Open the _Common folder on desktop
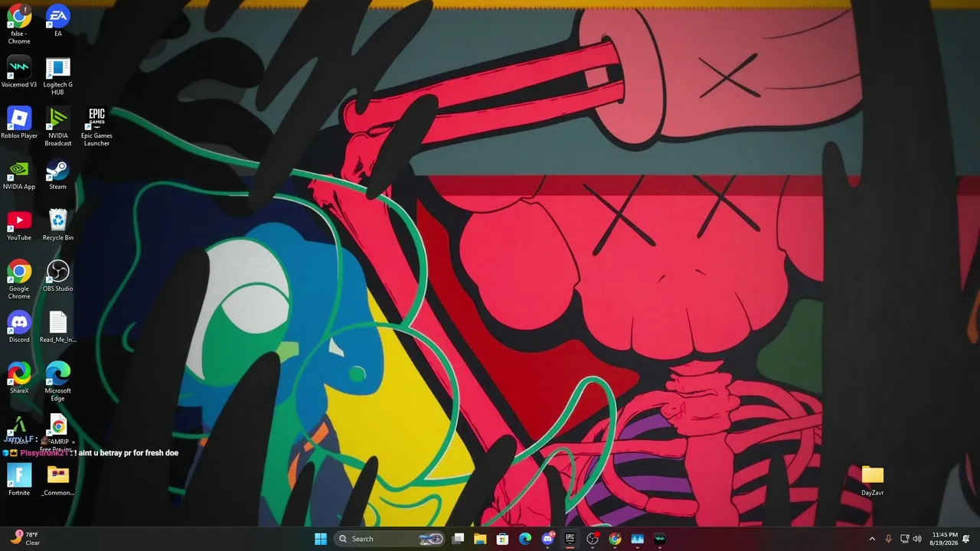Image resolution: width=980 pixels, height=551 pixels. 58,480
